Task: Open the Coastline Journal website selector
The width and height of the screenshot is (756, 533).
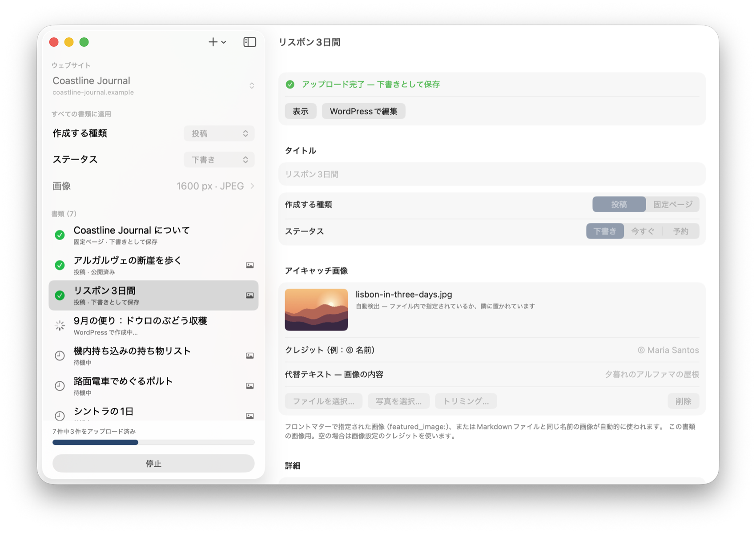Action: click(x=153, y=85)
